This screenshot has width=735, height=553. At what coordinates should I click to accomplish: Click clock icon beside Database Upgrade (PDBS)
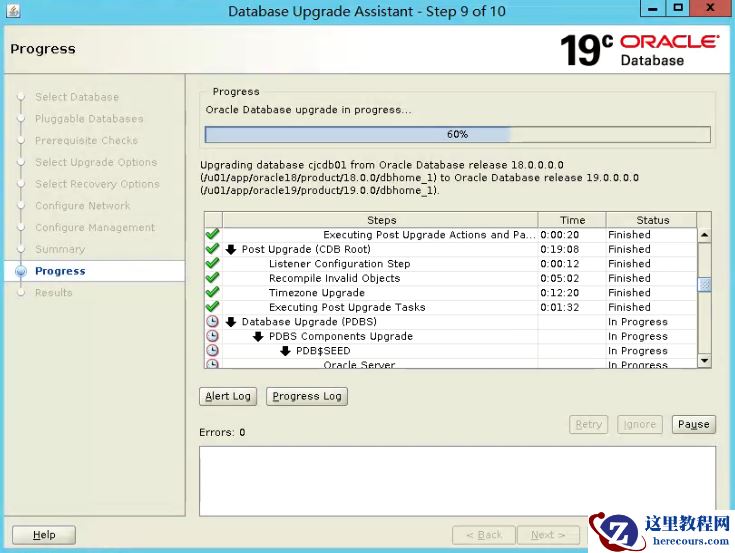click(212, 322)
